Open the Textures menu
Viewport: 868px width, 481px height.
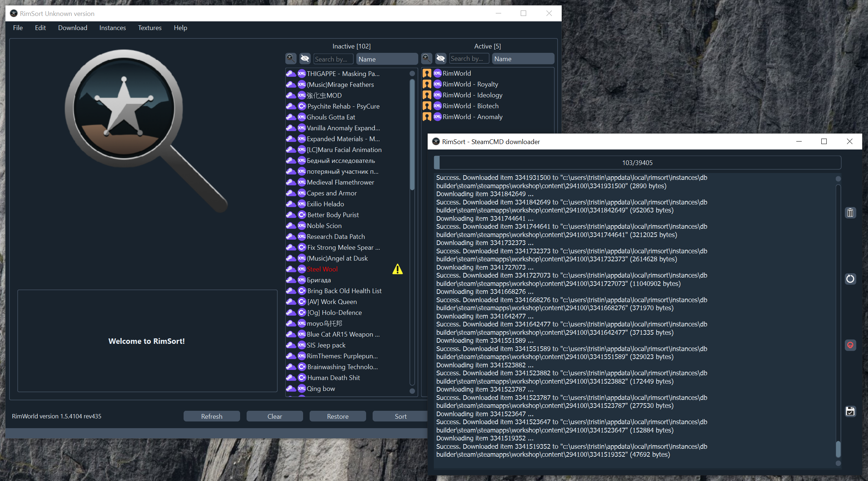tap(150, 28)
